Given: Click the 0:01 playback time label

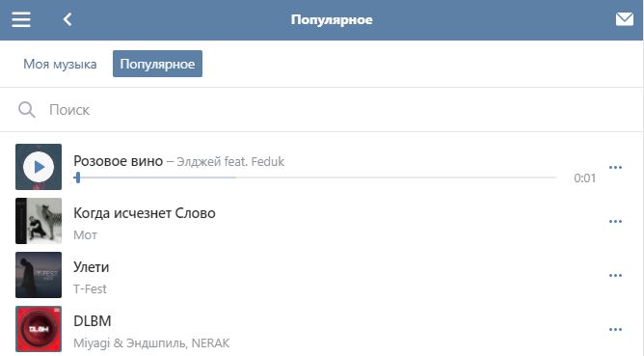Looking at the screenshot, I should click(585, 178).
